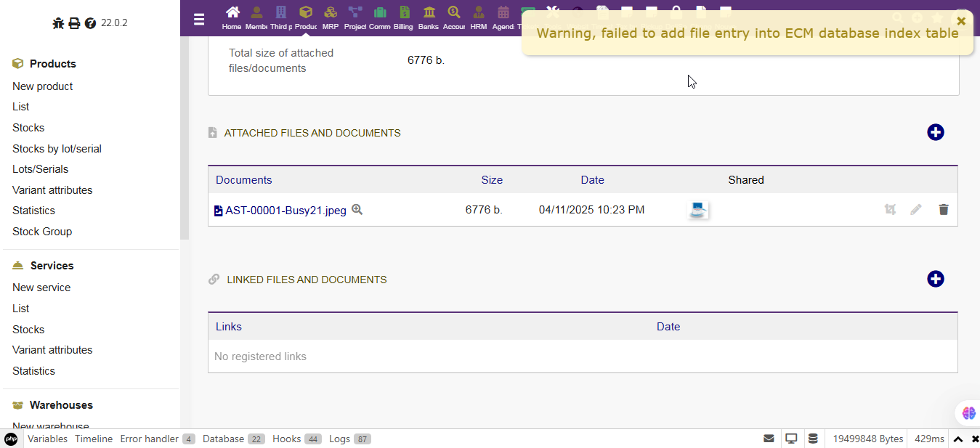Click the print icon in top-left header
980x448 pixels.
74,23
